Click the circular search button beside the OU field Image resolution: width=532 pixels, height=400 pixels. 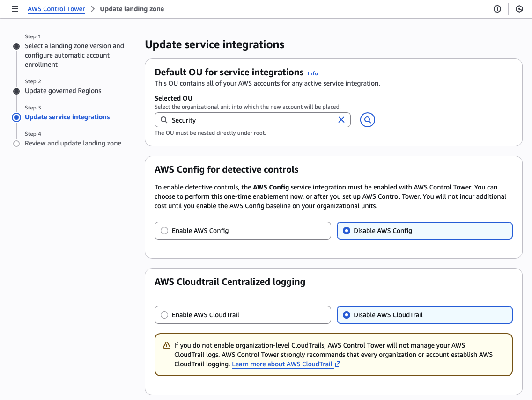click(367, 120)
